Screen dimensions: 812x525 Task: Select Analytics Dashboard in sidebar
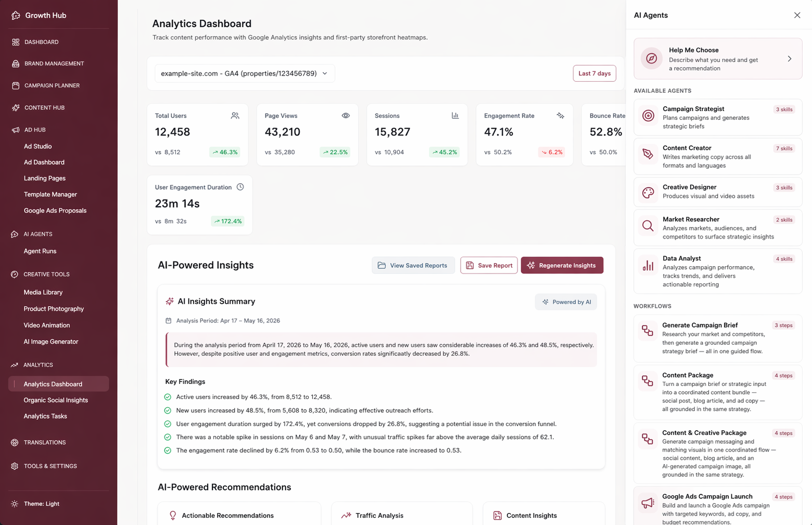point(59,384)
